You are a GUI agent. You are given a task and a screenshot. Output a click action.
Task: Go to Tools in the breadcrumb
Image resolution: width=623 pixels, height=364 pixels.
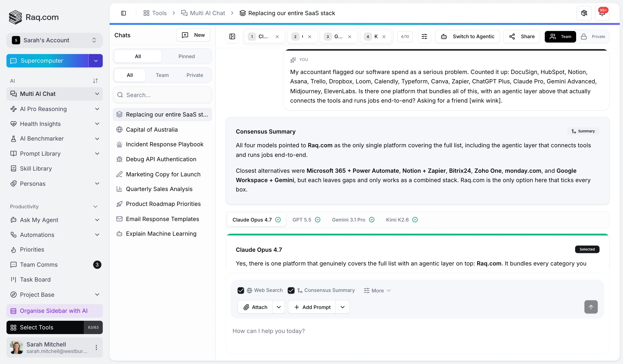(155, 13)
